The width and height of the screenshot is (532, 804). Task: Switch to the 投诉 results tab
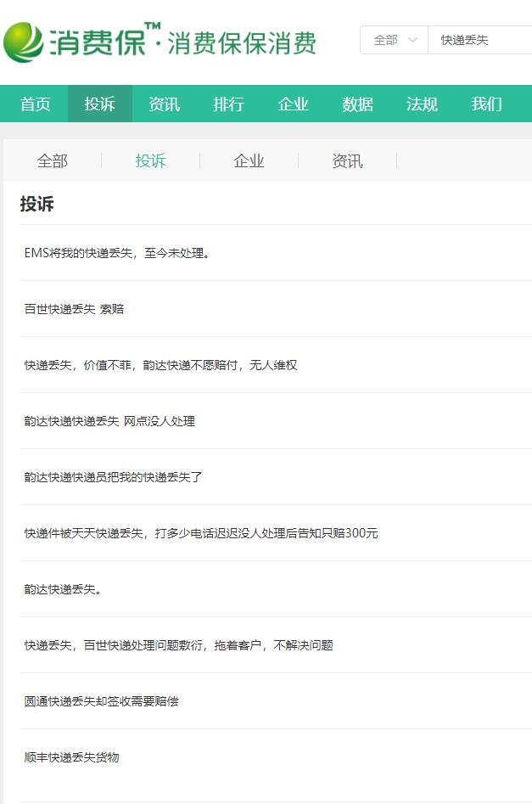coord(151,161)
